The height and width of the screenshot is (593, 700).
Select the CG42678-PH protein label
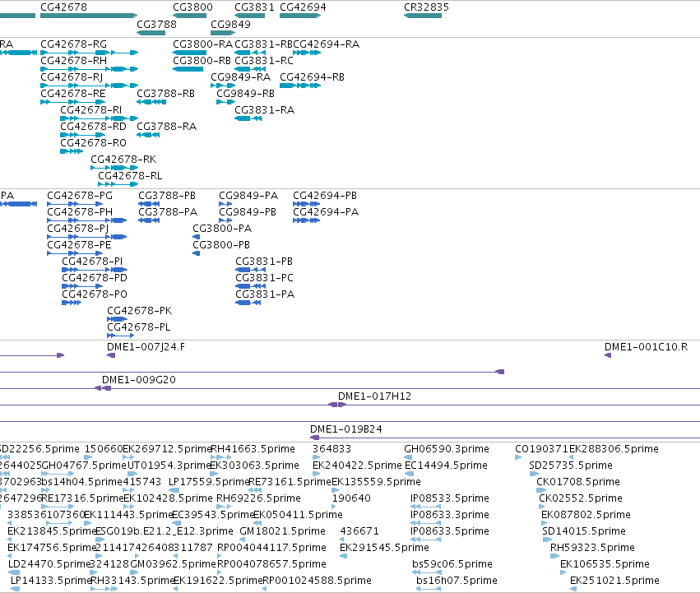80,212
